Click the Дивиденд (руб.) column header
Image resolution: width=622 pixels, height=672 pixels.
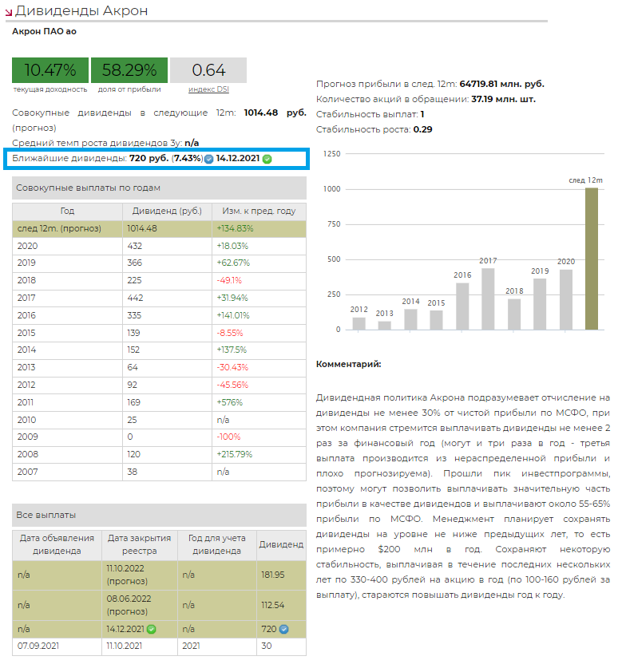coord(167,211)
